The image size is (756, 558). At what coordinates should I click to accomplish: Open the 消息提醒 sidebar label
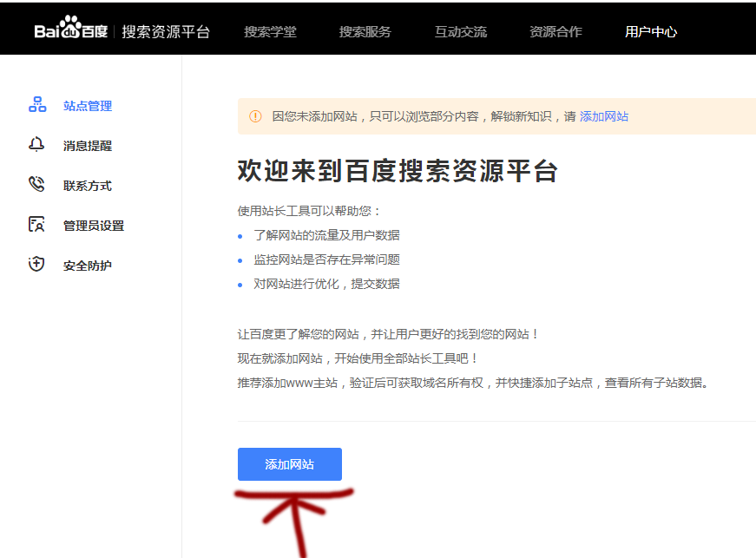[x=88, y=146]
